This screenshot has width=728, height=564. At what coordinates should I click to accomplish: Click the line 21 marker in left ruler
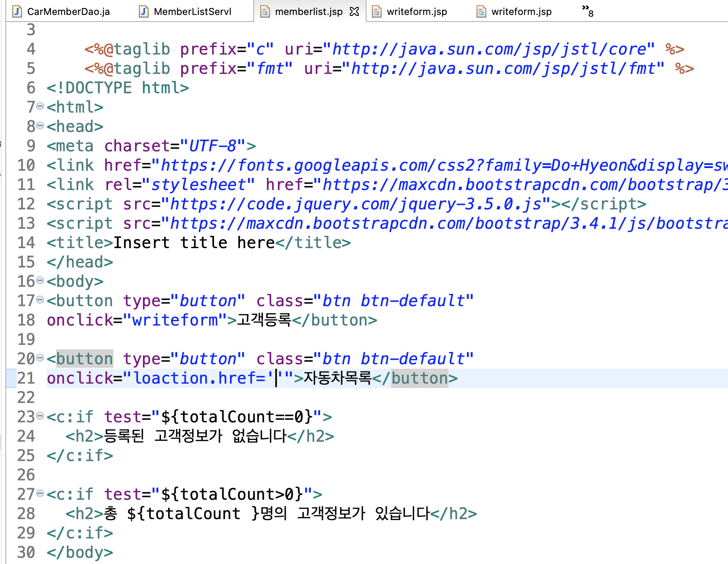(x=11, y=378)
